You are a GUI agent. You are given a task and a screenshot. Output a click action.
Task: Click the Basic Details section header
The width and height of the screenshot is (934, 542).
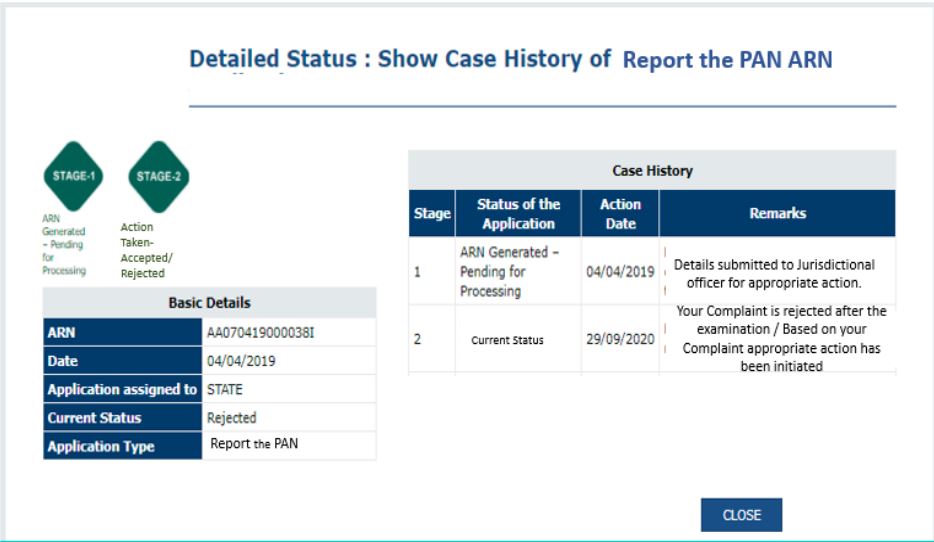pos(209,302)
